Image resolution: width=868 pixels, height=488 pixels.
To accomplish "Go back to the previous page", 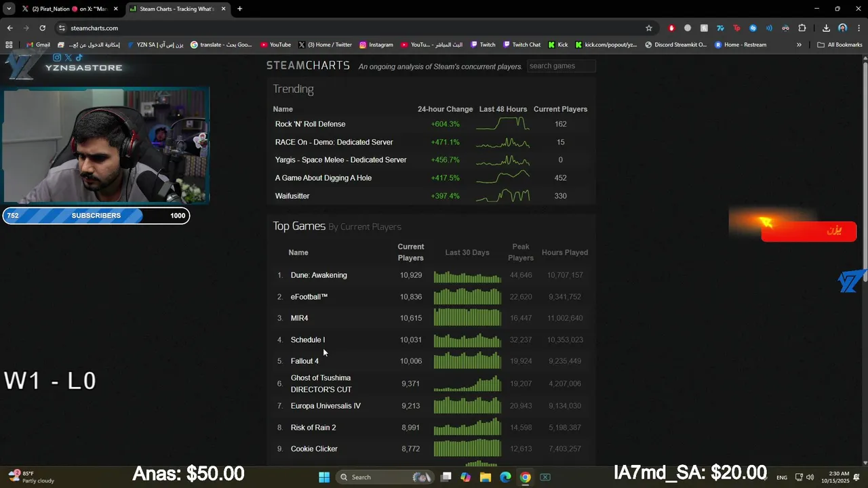I will click(x=9, y=28).
